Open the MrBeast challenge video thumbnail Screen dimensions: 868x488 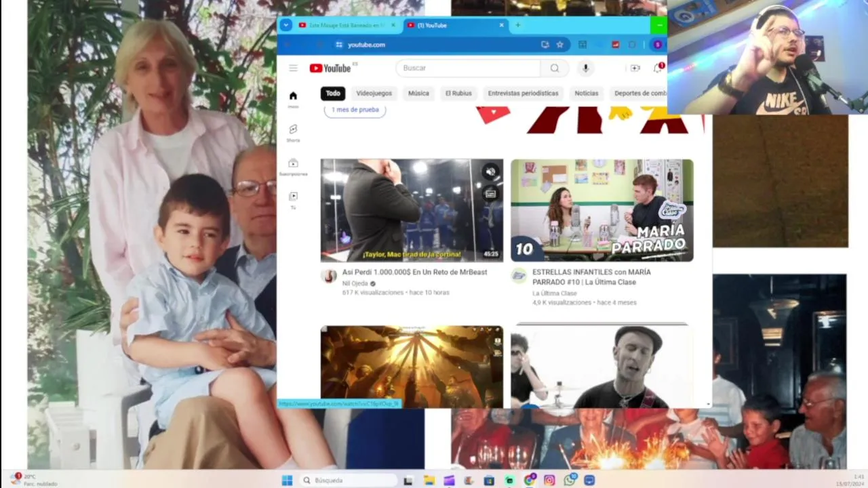[x=412, y=210]
